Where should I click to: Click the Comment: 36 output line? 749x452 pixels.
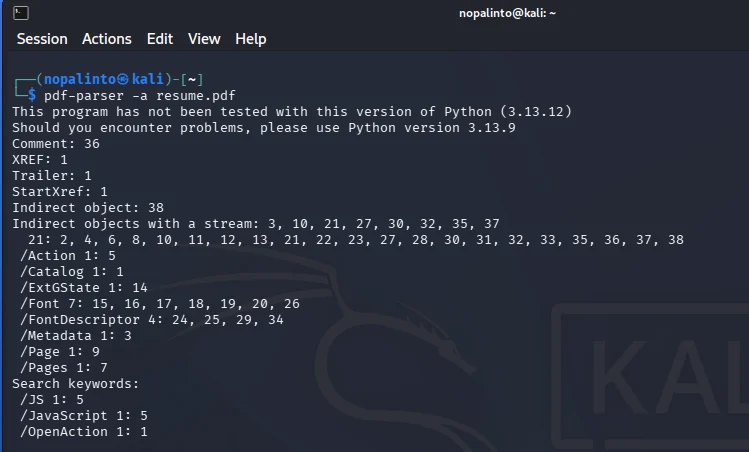tap(56, 144)
